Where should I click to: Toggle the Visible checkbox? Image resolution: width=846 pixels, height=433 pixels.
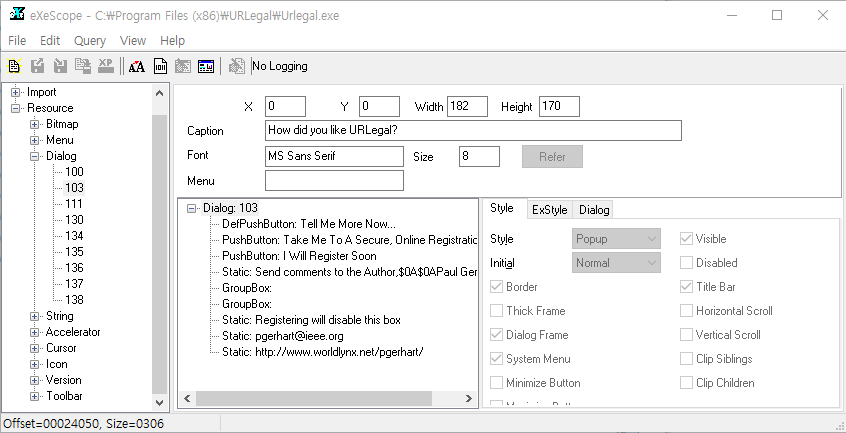tap(686, 239)
